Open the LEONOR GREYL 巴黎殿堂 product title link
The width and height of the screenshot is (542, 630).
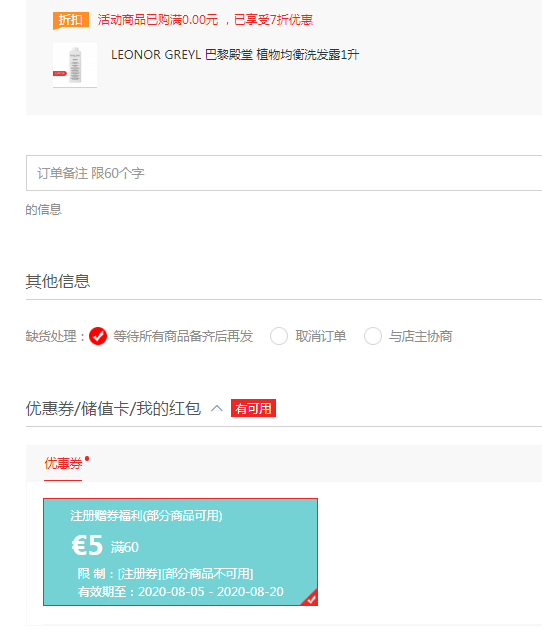235,55
